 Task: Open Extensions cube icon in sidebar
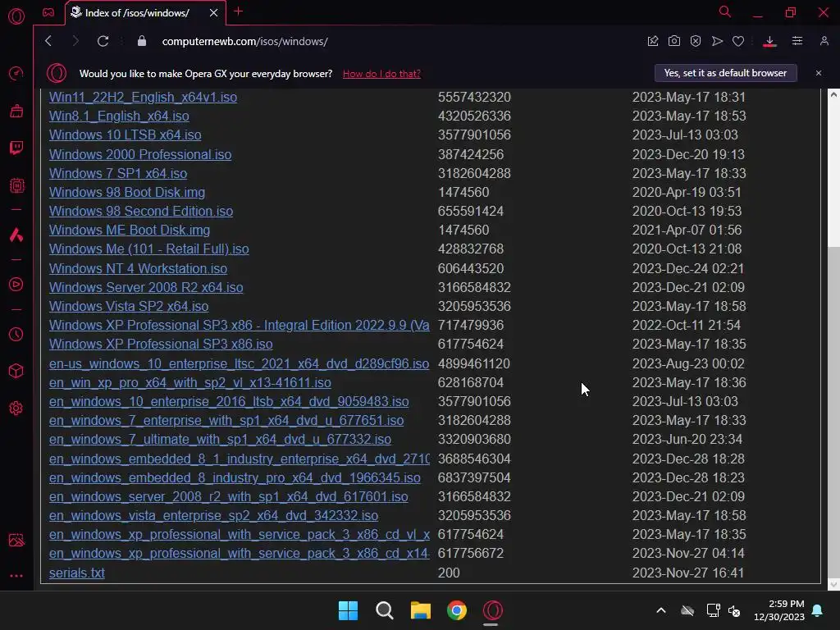click(16, 371)
